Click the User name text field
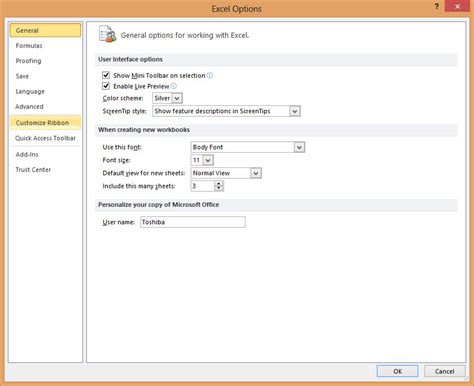 pos(193,222)
